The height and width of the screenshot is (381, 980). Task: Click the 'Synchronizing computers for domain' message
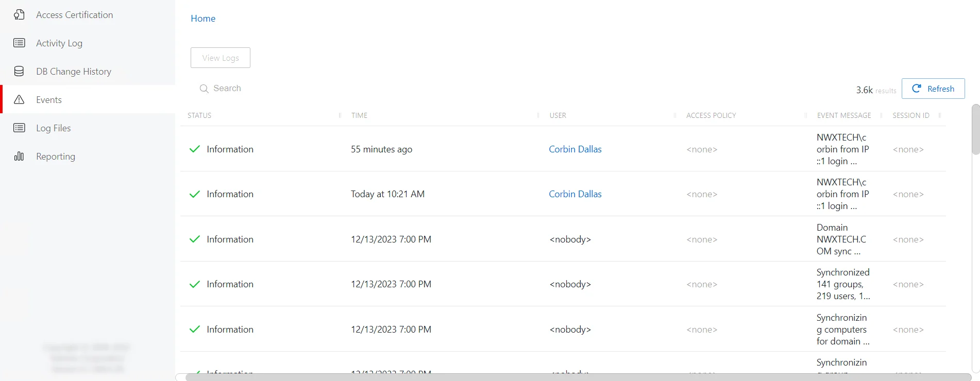(843, 330)
